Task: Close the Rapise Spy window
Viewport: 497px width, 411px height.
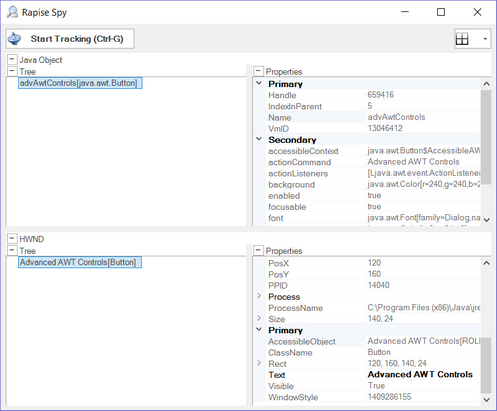Action: [477, 12]
